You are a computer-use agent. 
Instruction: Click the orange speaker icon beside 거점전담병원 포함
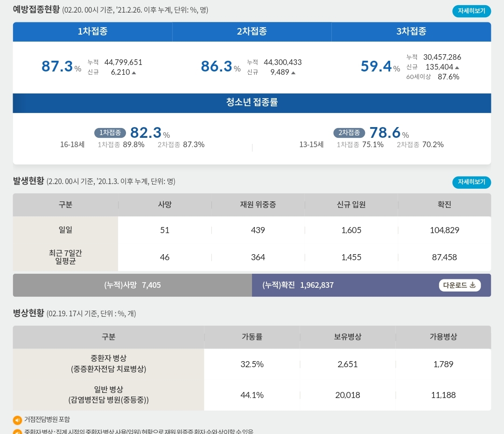click(17, 420)
